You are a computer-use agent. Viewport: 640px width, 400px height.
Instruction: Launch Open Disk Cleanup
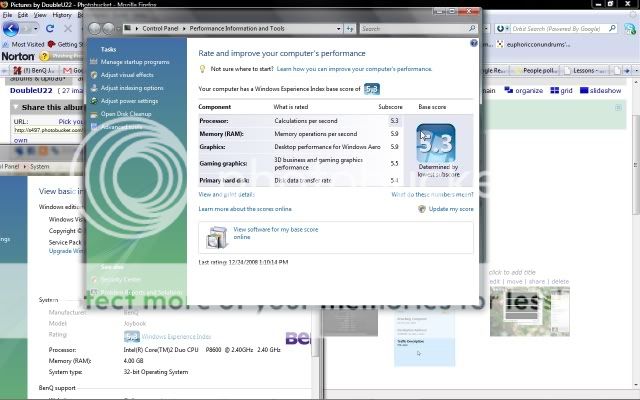click(127, 114)
